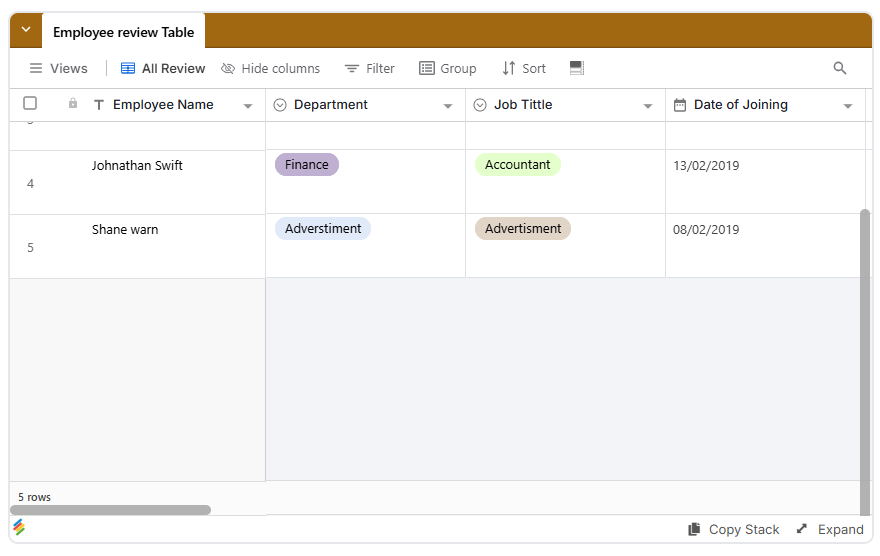Click the Employee Name text type icon
Screen dimensions: 880x556
point(99,105)
